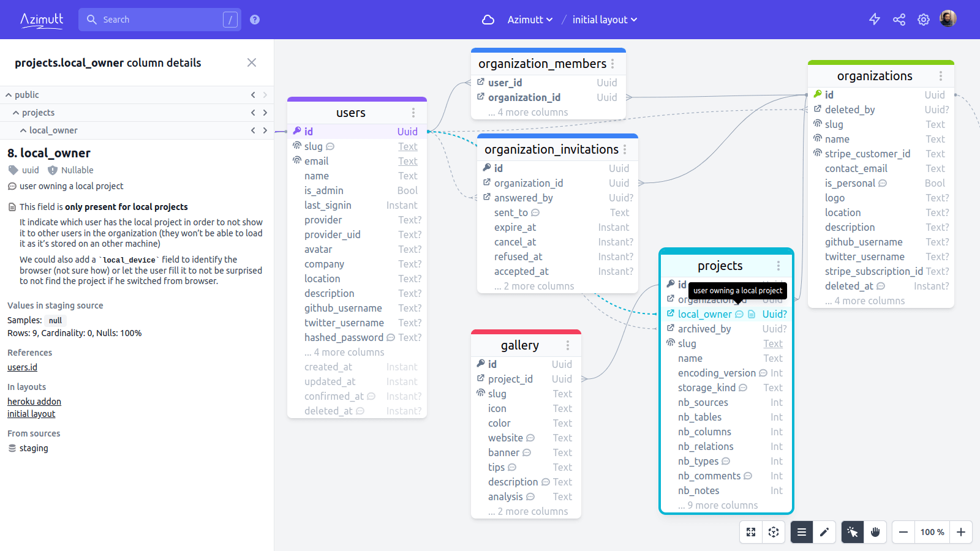Activate the cursor select mode
980x551 pixels.
pos(852,532)
